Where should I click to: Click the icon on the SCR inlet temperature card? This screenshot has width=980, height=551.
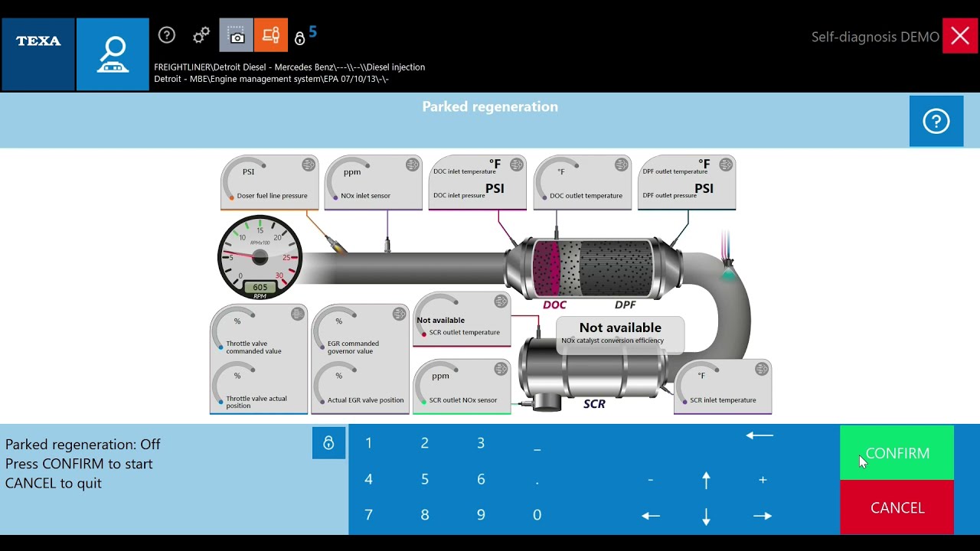(762, 369)
